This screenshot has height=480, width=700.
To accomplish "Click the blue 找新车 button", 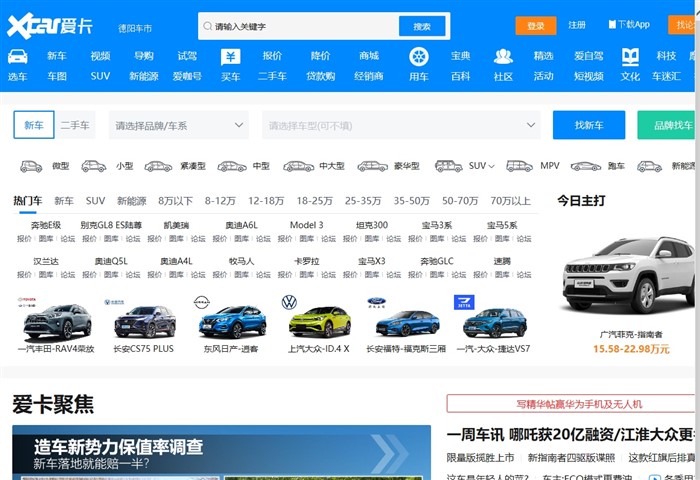I will 589,125.
